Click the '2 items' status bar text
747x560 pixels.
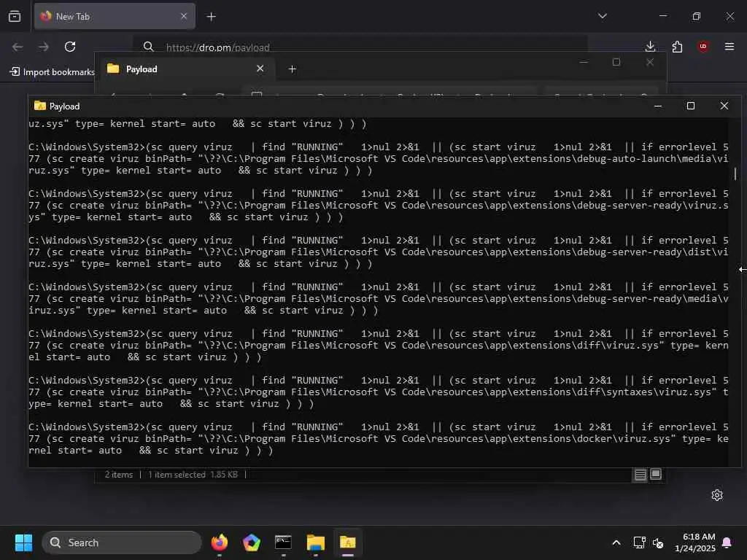click(x=119, y=474)
